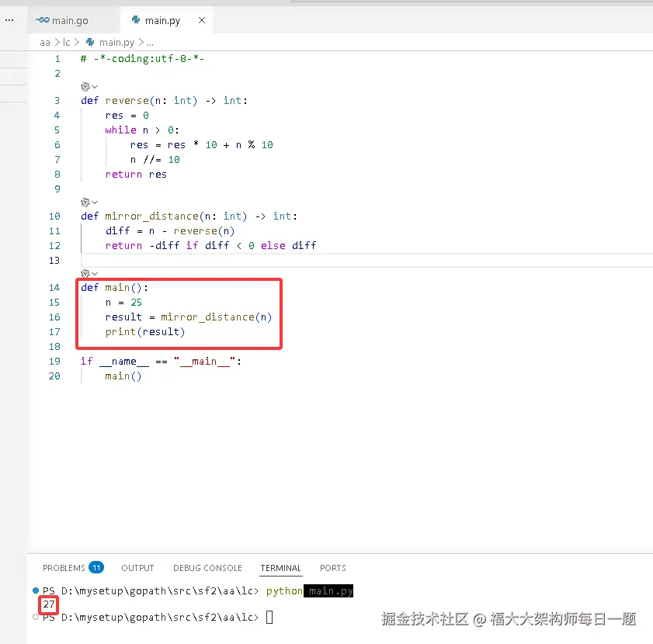Click the 'res = 0' line
Screen dimensions: 653x644
(x=127, y=116)
